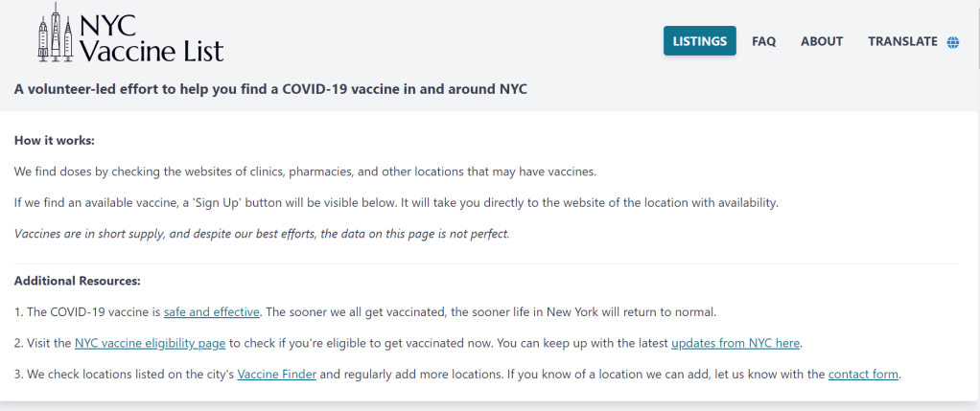Viewport: 980px width, 411px height.
Task: Follow the Vaccine Finder link
Action: click(276, 374)
